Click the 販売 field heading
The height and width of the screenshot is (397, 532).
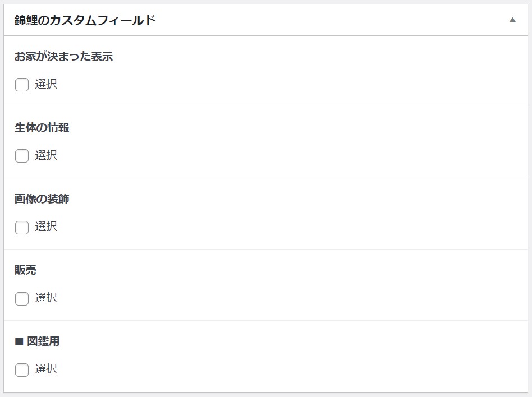25,270
